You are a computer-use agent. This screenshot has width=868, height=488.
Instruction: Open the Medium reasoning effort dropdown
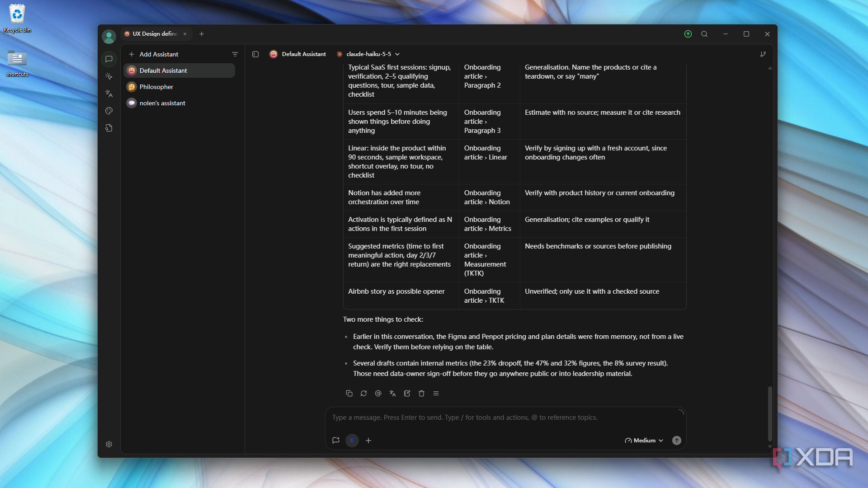click(644, 441)
